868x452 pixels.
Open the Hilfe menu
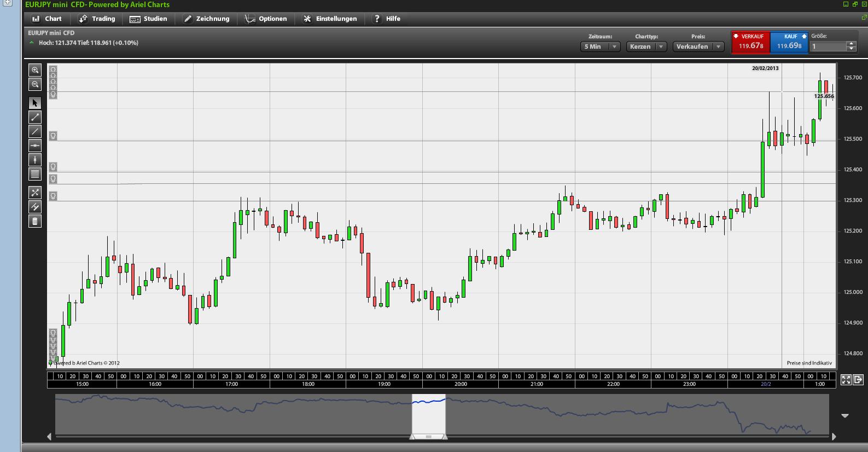pos(387,19)
